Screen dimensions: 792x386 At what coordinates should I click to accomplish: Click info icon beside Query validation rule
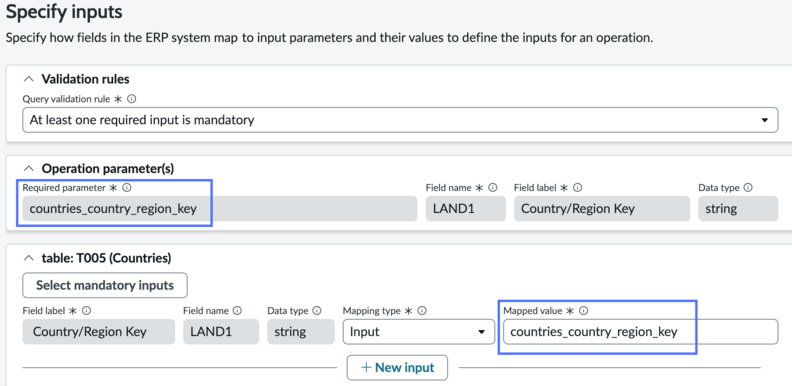click(132, 100)
